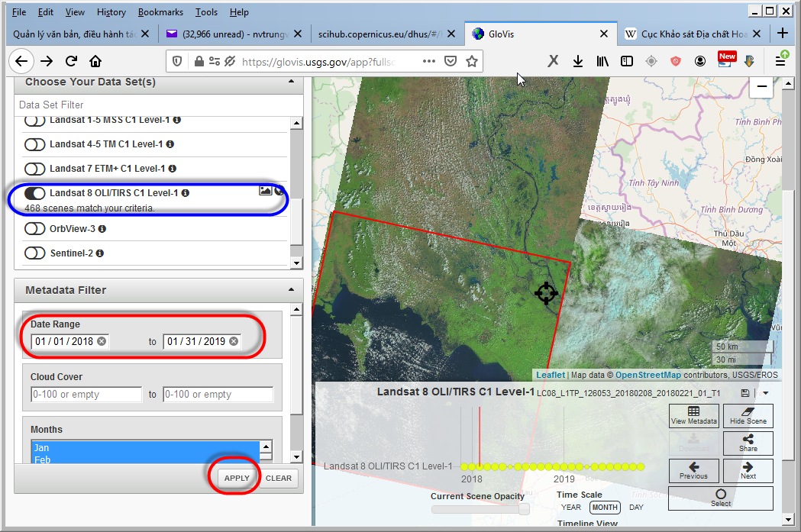Open the Library bookshelf icon

click(x=602, y=61)
